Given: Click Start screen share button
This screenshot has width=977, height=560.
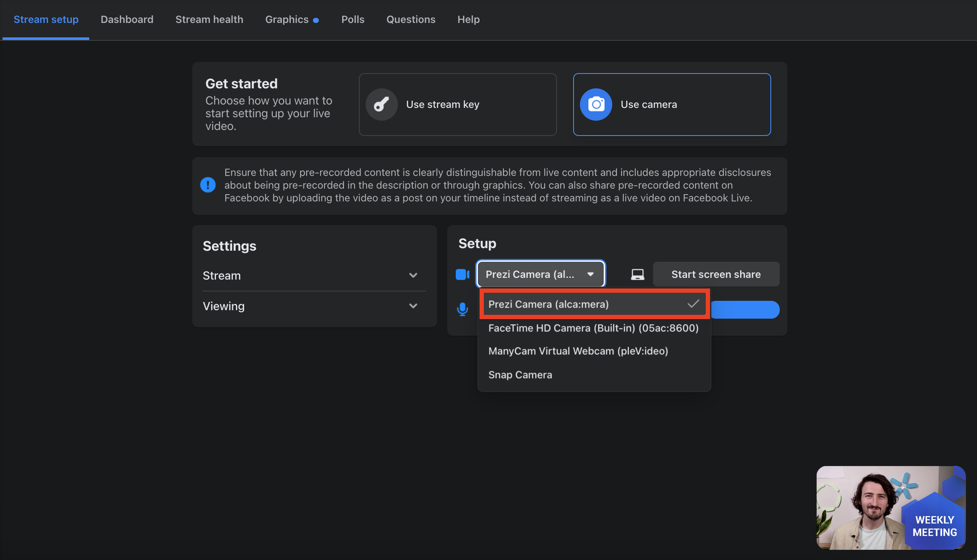Looking at the screenshot, I should pyautogui.click(x=716, y=274).
